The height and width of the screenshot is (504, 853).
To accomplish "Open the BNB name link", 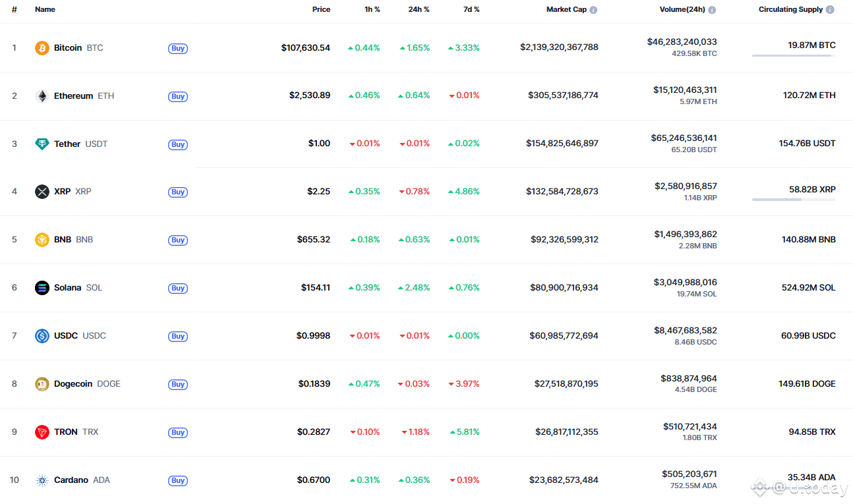I will tap(73, 240).
